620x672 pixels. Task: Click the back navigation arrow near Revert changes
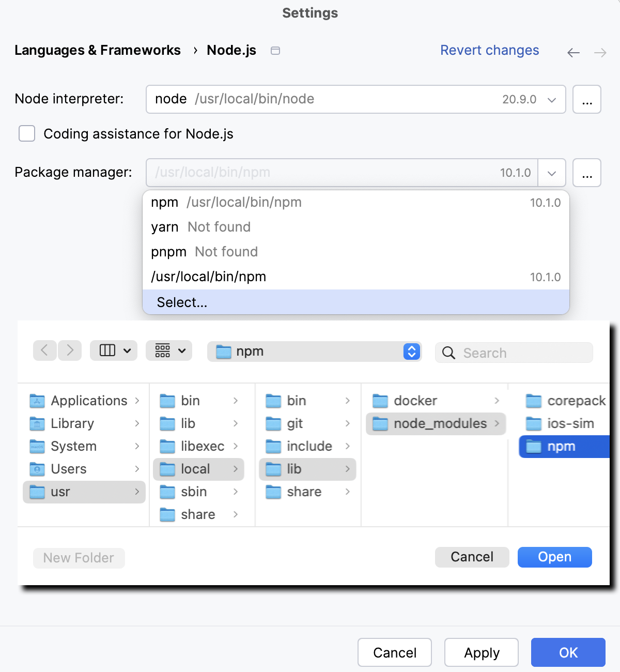click(x=573, y=52)
